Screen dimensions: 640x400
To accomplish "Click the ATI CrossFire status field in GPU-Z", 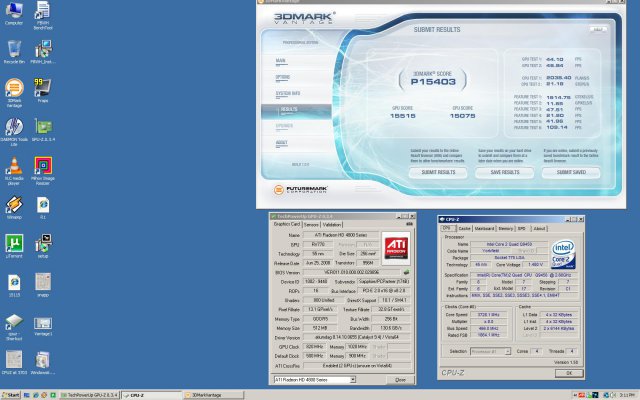I will click(357, 366).
